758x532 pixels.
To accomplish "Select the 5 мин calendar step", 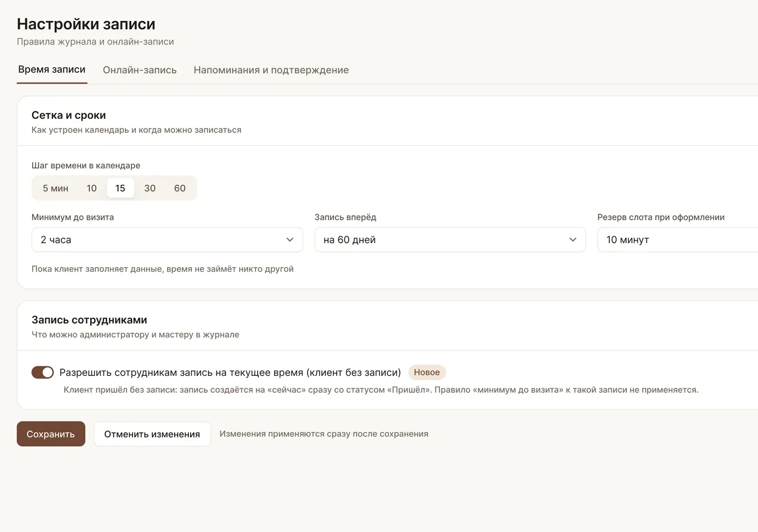I will coord(55,188).
